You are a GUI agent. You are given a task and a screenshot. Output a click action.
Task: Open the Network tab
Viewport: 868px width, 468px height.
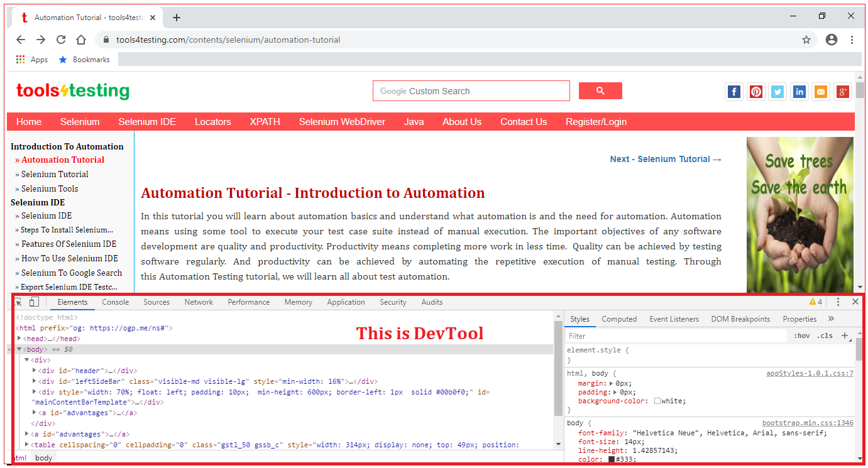click(199, 302)
